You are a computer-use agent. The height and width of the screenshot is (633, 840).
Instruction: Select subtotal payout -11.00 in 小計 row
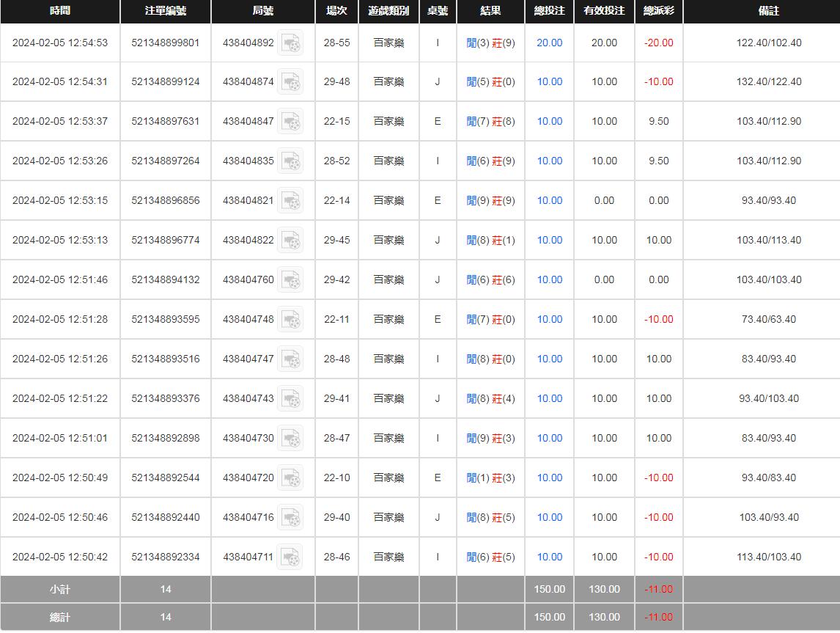(659, 590)
